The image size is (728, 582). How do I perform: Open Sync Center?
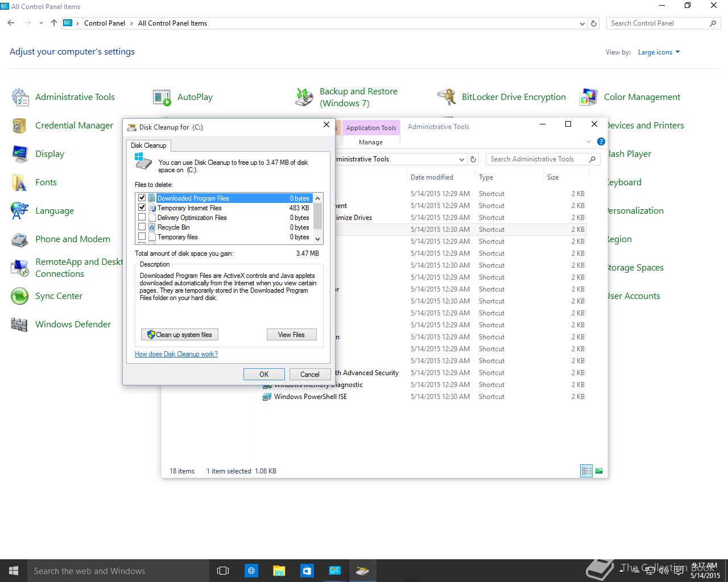coord(47,296)
